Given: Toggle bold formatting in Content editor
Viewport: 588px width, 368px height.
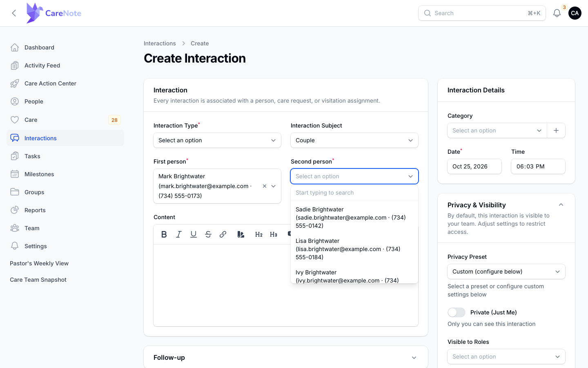Looking at the screenshot, I should [x=164, y=234].
